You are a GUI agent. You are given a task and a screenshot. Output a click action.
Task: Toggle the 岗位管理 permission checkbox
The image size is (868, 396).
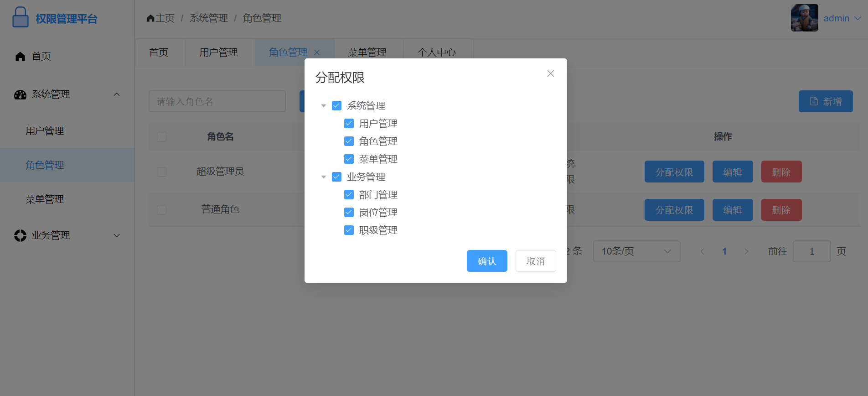click(x=349, y=213)
